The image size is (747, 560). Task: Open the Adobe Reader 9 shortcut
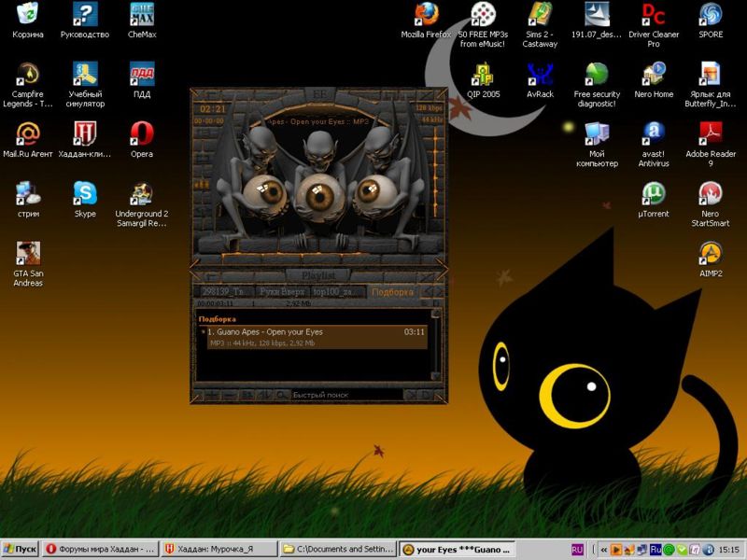pos(711,133)
